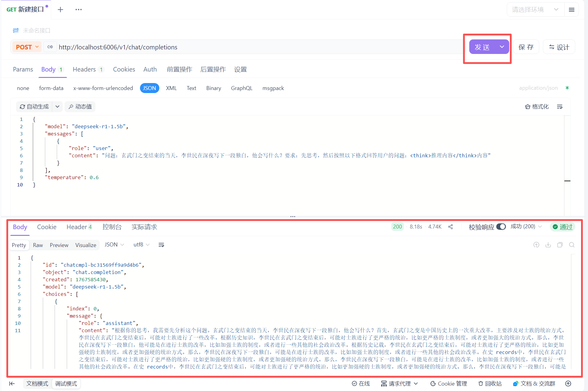Search within the response body

click(x=572, y=245)
